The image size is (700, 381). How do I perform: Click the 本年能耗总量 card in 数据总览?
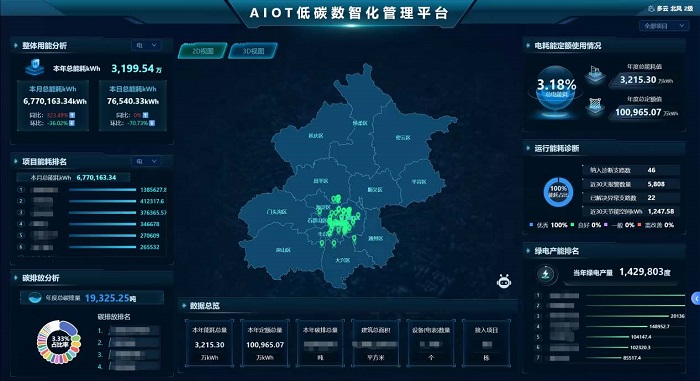click(209, 343)
